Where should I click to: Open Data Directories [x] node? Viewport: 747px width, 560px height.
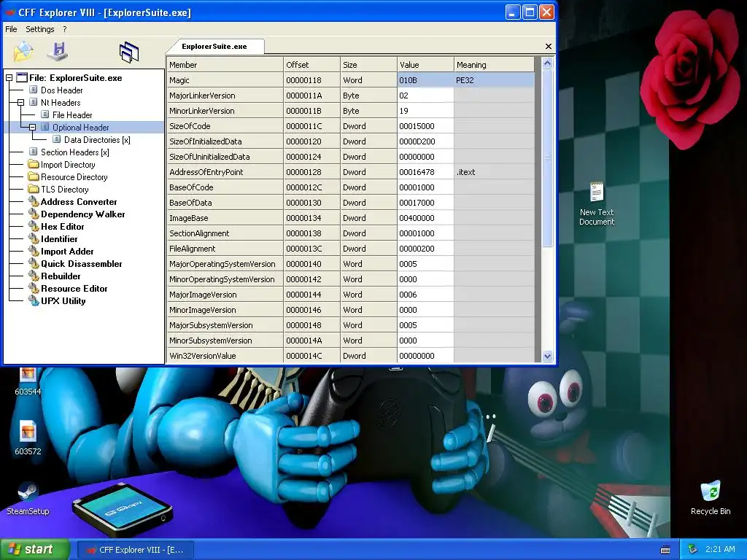97,139
